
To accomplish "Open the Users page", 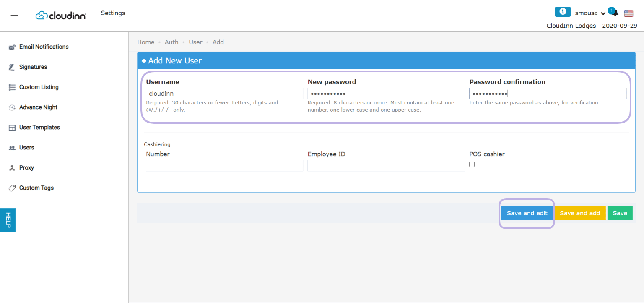I will [x=27, y=147].
